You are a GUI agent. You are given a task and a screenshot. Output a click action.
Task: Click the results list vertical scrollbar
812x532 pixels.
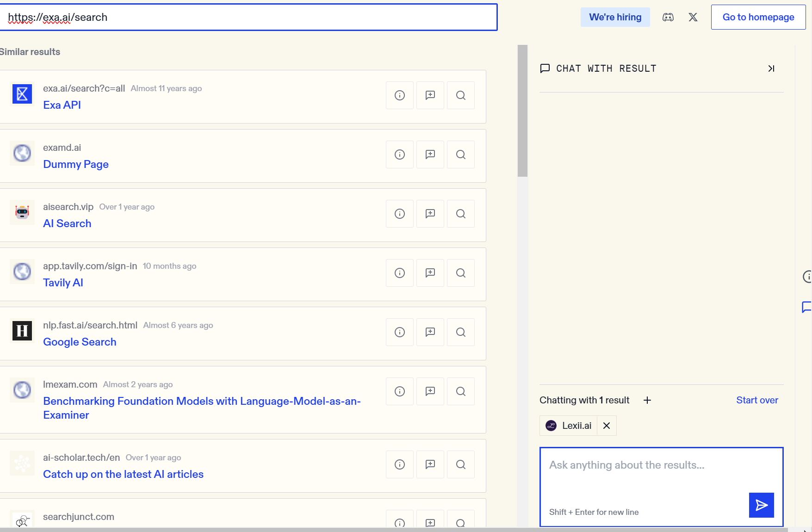pos(522,111)
